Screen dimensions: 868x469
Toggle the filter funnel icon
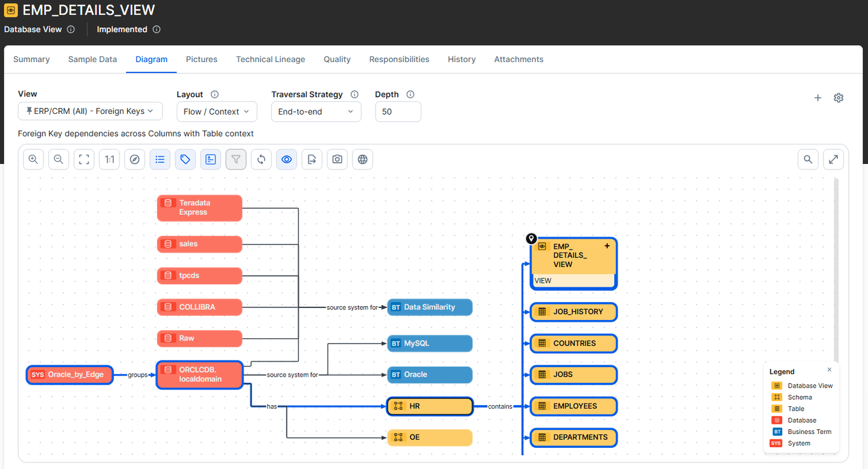pos(236,160)
